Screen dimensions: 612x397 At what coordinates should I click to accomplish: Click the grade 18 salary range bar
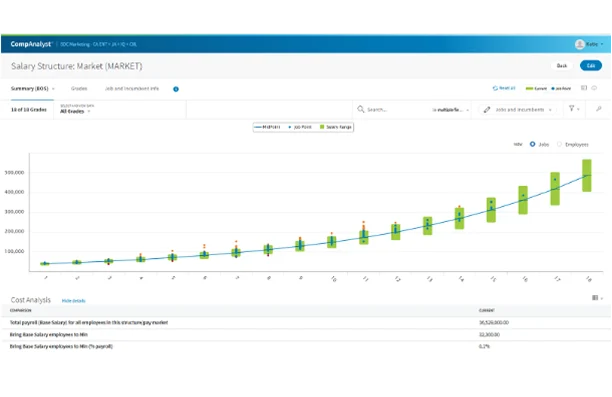coord(587,175)
